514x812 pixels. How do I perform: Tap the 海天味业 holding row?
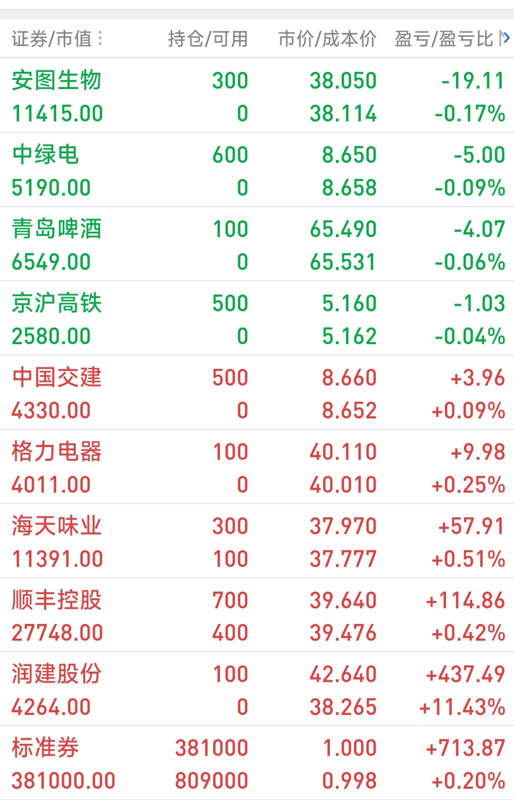point(257,541)
